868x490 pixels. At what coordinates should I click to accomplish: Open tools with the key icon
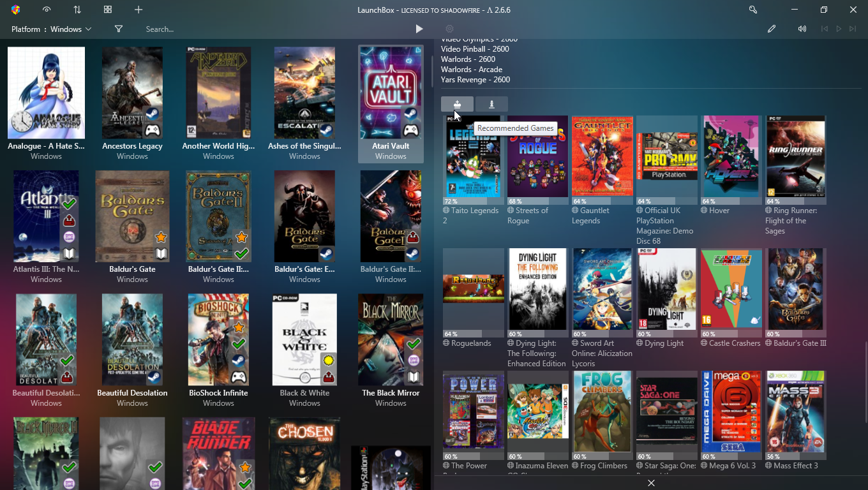click(x=753, y=10)
